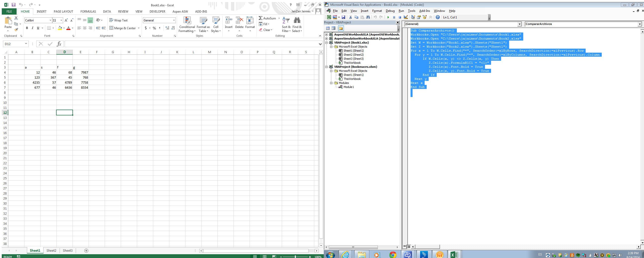
Task: Open Sort & Filter in Editing group
Action: 286,24
